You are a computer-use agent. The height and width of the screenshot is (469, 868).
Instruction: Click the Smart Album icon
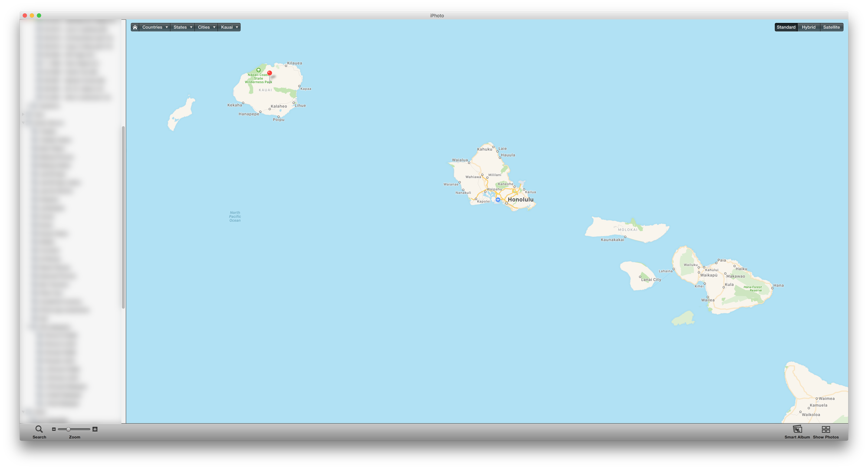click(797, 429)
